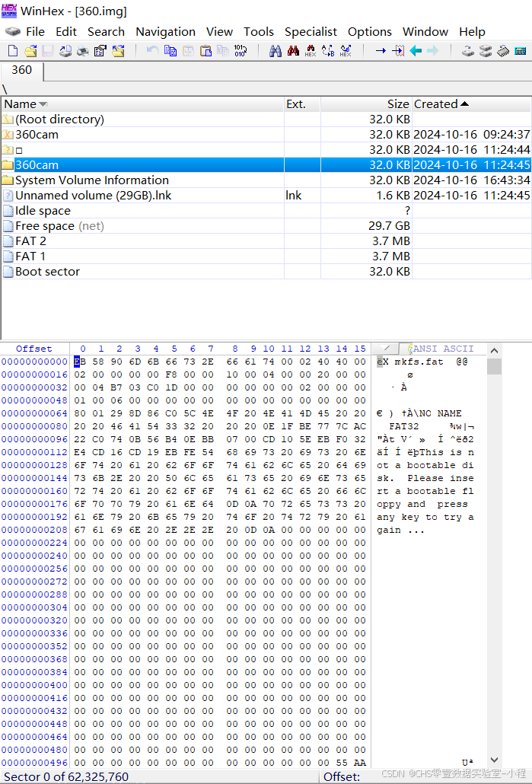The image size is (532, 784).
Task: Select the (Root directory) entry
Action: point(266,119)
